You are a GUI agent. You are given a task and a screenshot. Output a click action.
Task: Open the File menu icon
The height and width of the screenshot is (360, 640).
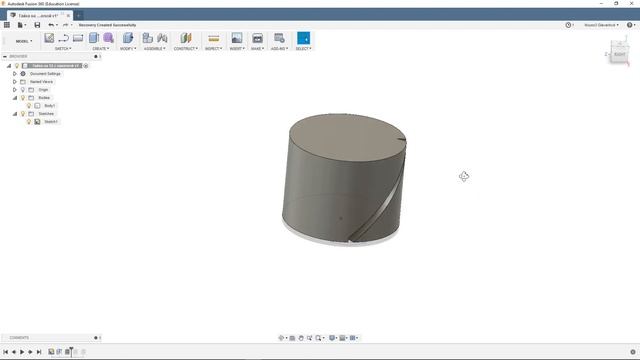21,25
